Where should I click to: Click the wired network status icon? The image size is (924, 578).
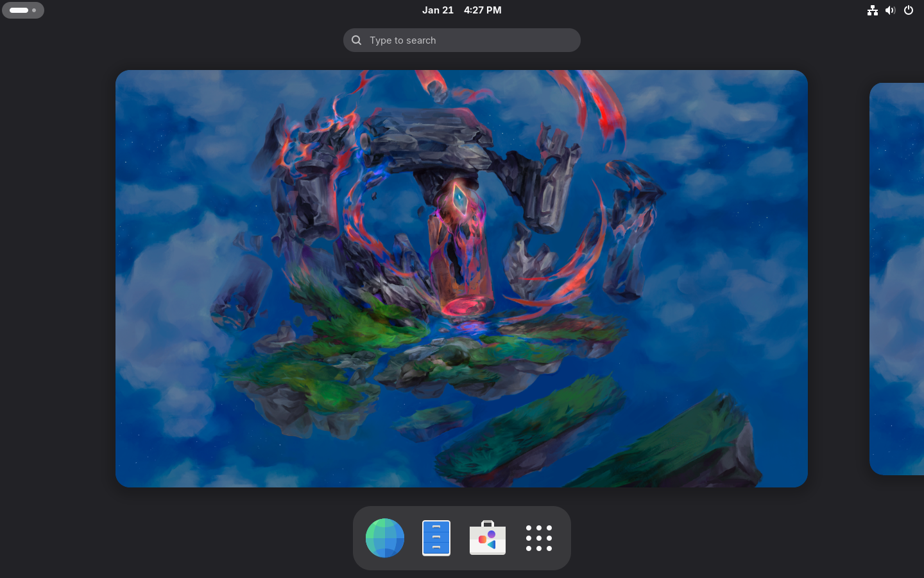873,10
